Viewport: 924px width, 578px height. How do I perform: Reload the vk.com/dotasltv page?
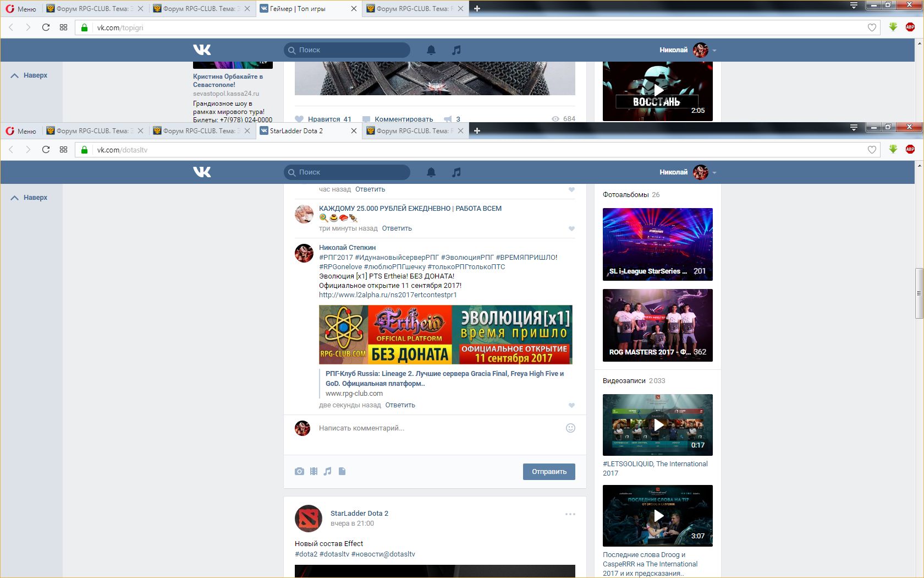46,150
